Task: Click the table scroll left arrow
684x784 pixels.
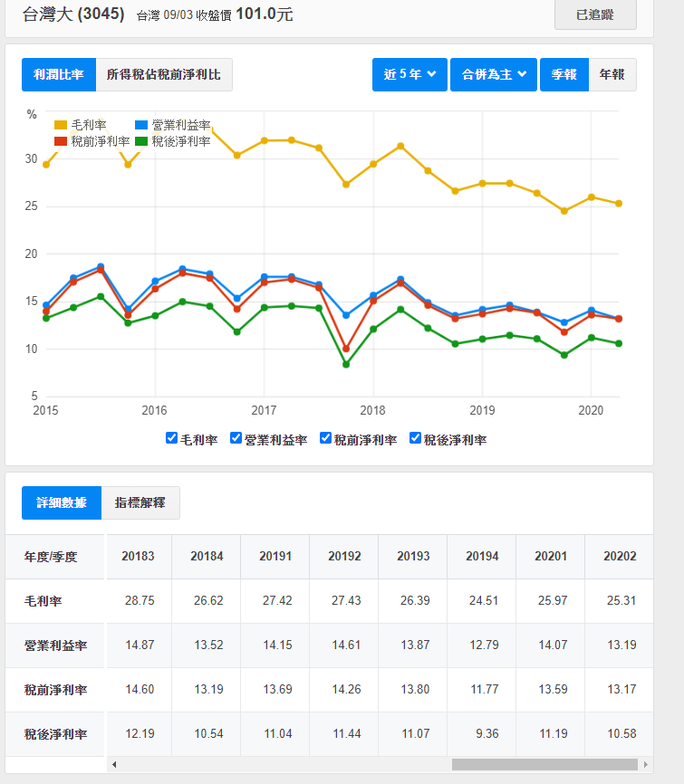Action: click(114, 764)
